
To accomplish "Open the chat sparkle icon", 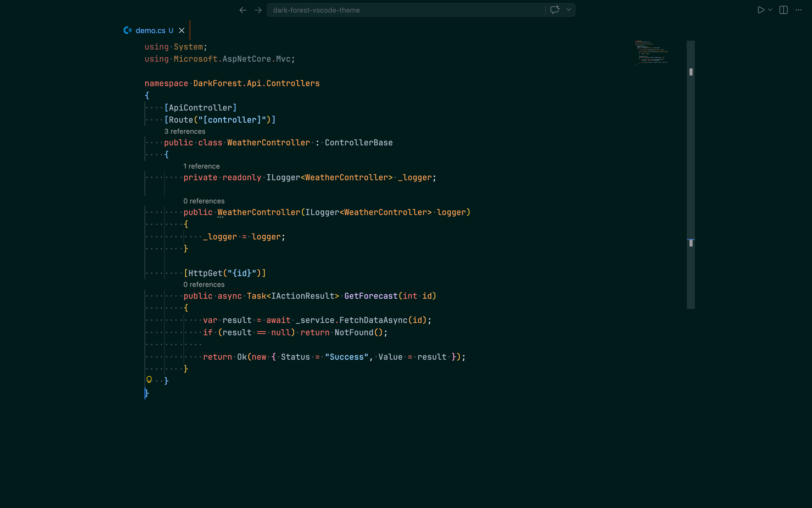I will pyautogui.click(x=555, y=10).
